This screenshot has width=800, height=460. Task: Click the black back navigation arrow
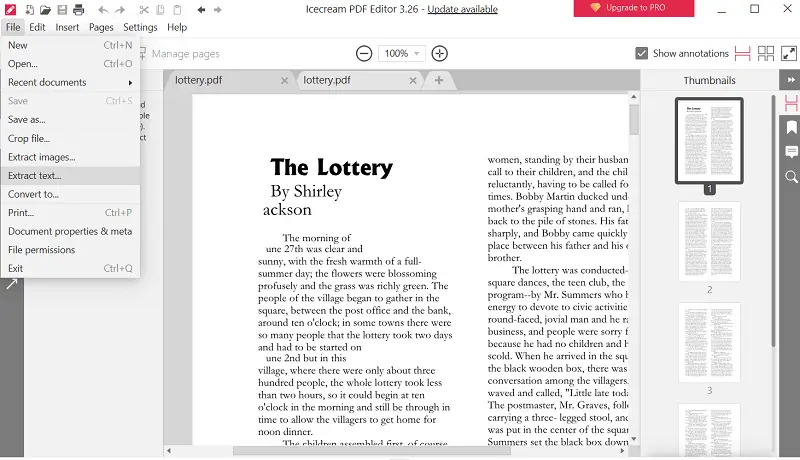coord(202,10)
